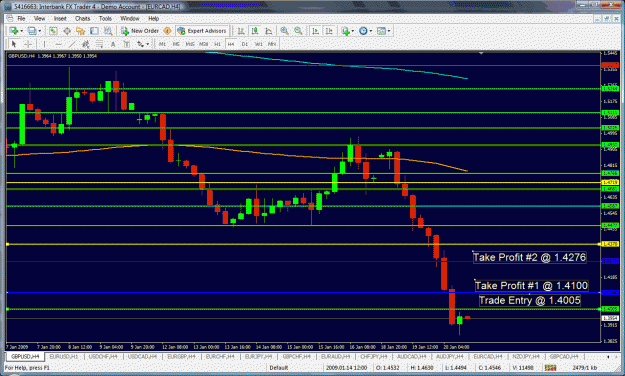Open the Tools menu
This screenshot has width=625, height=376.
105,18
